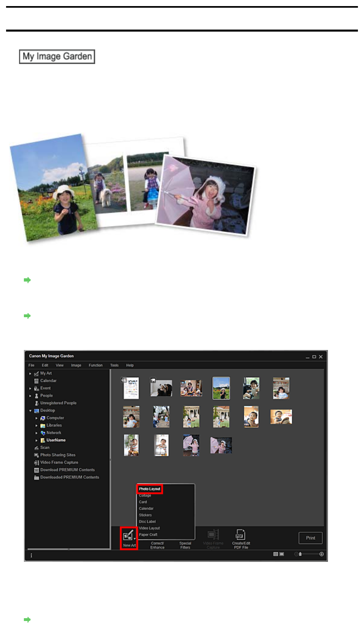Viewport: 364px width, 636px height.
Task: Click the zoom in plus icon
Action: [321, 554]
